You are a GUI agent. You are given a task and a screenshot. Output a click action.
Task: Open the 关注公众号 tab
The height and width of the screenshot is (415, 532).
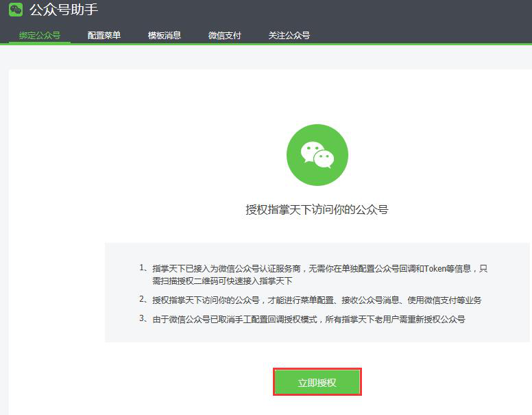tap(289, 35)
